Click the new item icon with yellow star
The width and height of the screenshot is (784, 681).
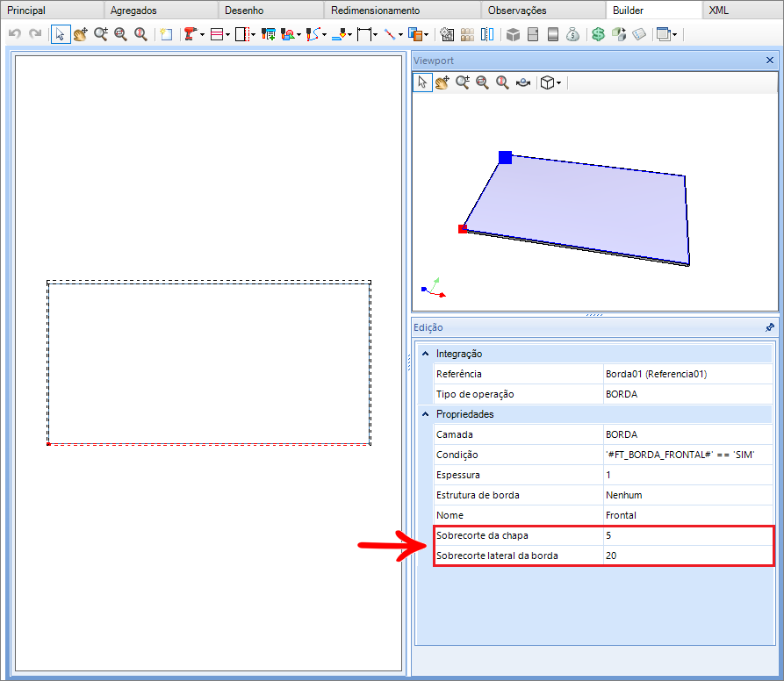click(x=166, y=35)
